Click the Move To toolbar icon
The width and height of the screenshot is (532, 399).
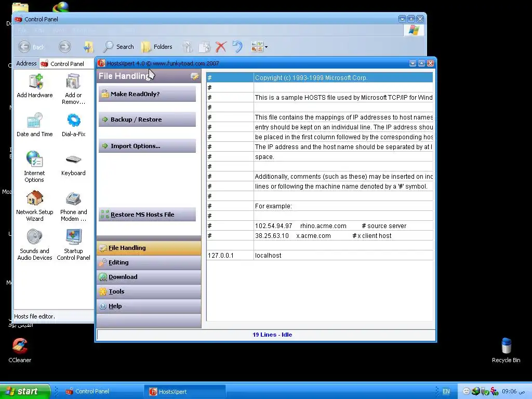point(188,47)
